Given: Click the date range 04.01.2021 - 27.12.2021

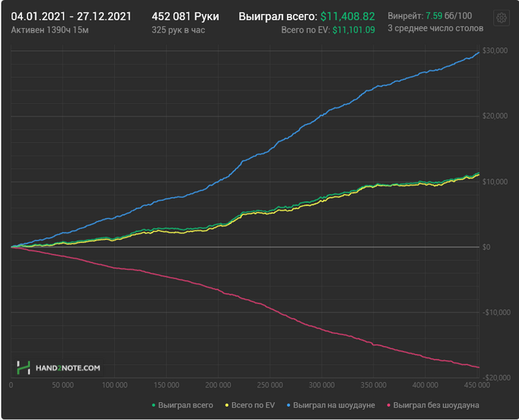Looking at the screenshot, I should point(71,16).
